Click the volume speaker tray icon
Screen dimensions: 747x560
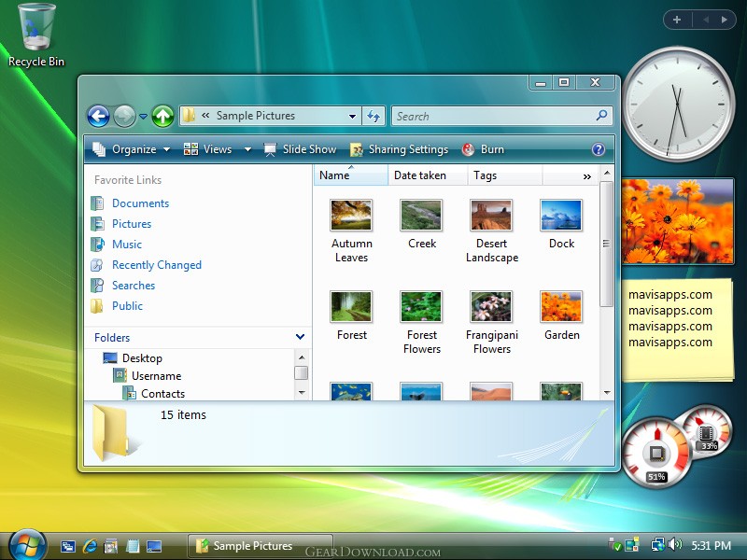coord(675,544)
